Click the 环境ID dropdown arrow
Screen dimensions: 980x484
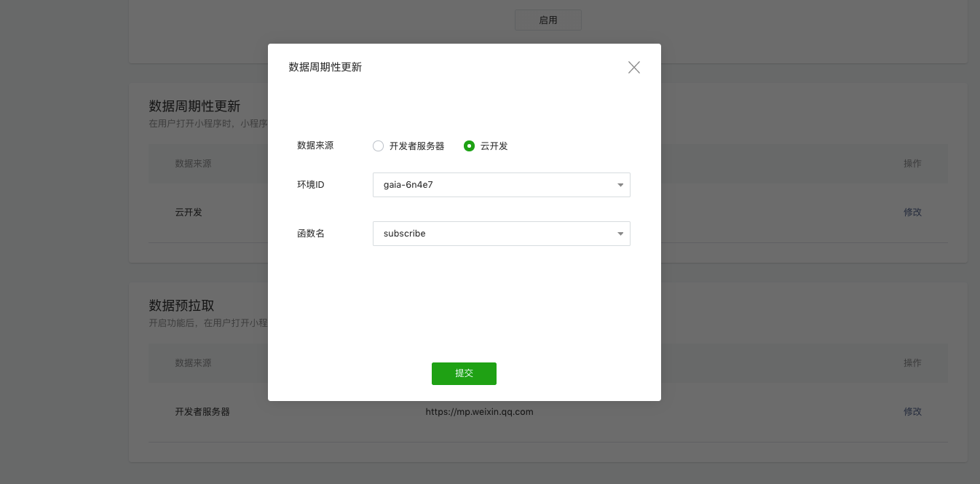coord(620,186)
